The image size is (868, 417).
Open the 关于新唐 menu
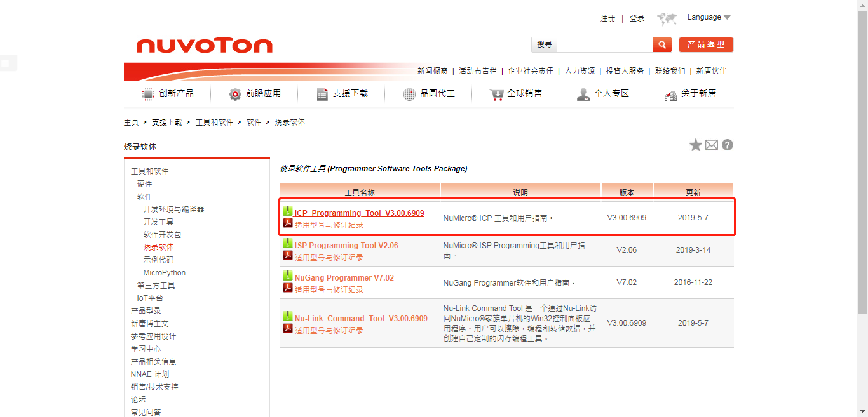coord(698,93)
